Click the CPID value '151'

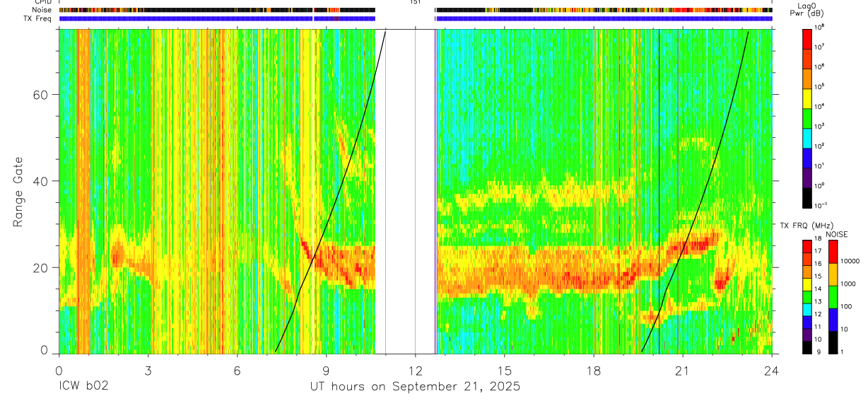tap(415, 2)
